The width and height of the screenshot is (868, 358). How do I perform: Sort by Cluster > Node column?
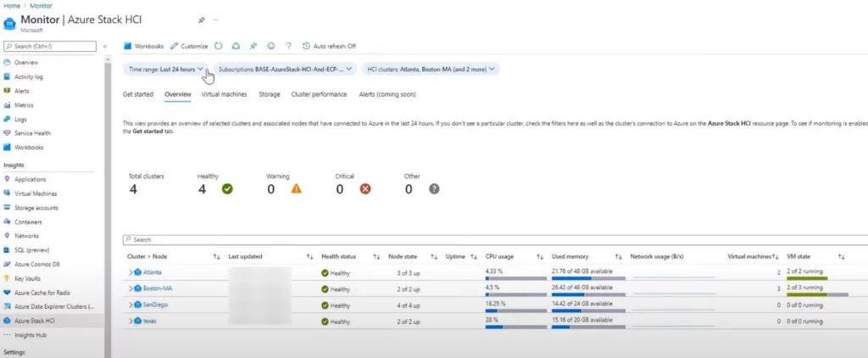216,257
